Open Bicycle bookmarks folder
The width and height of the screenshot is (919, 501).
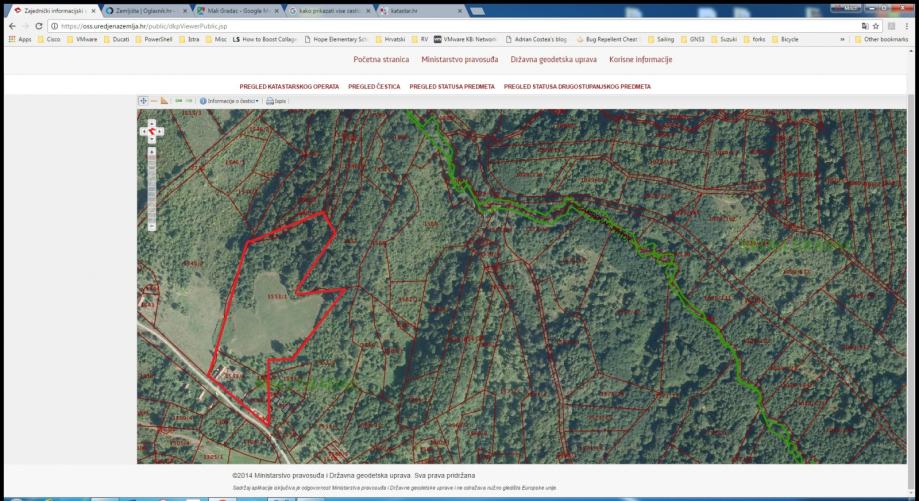pos(785,39)
